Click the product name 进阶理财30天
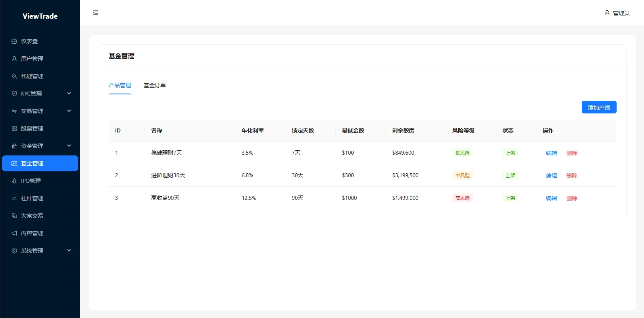 (168, 175)
